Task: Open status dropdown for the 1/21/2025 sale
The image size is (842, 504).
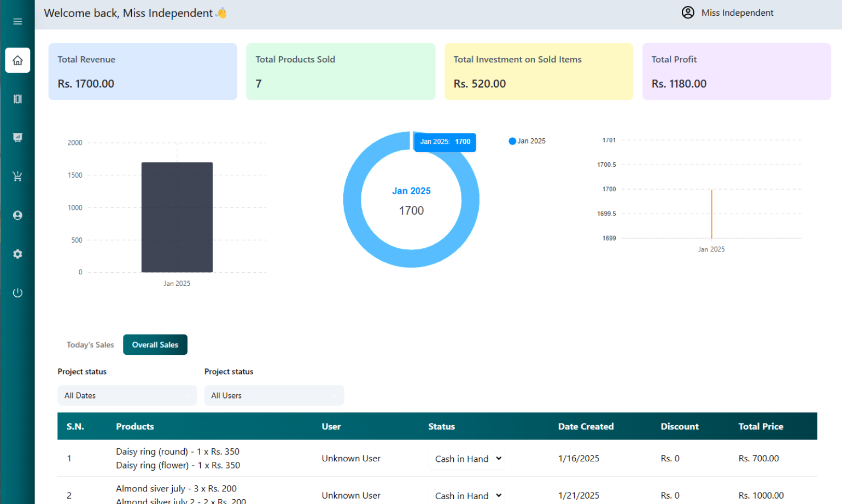Action: point(467,495)
